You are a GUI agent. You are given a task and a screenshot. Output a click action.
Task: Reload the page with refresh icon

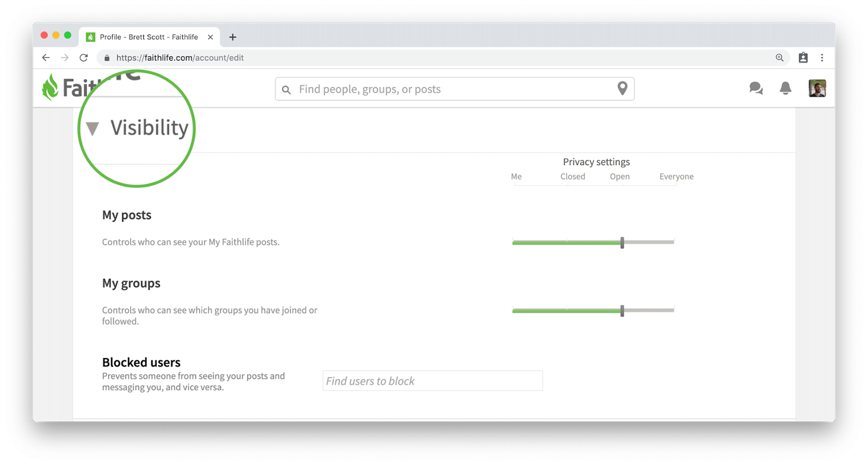(x=84, y=58)
